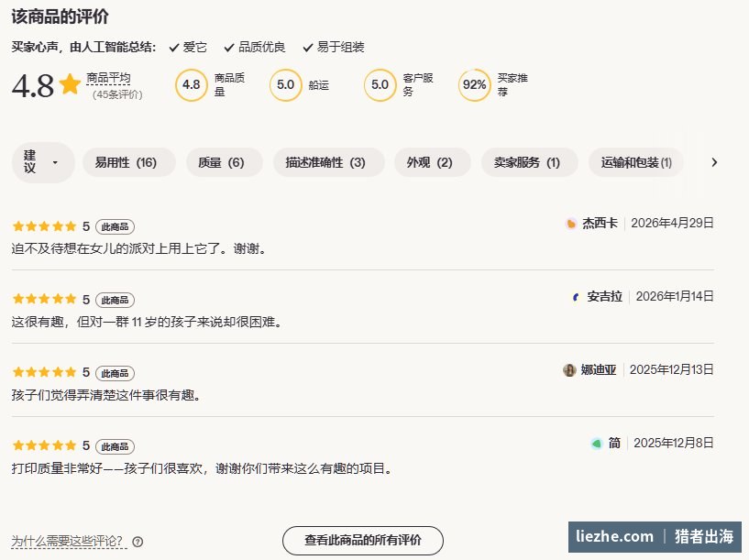Click the 易于组装 checkmark summary tag
Screen dimensions: 749x560
tap(334, 47)
